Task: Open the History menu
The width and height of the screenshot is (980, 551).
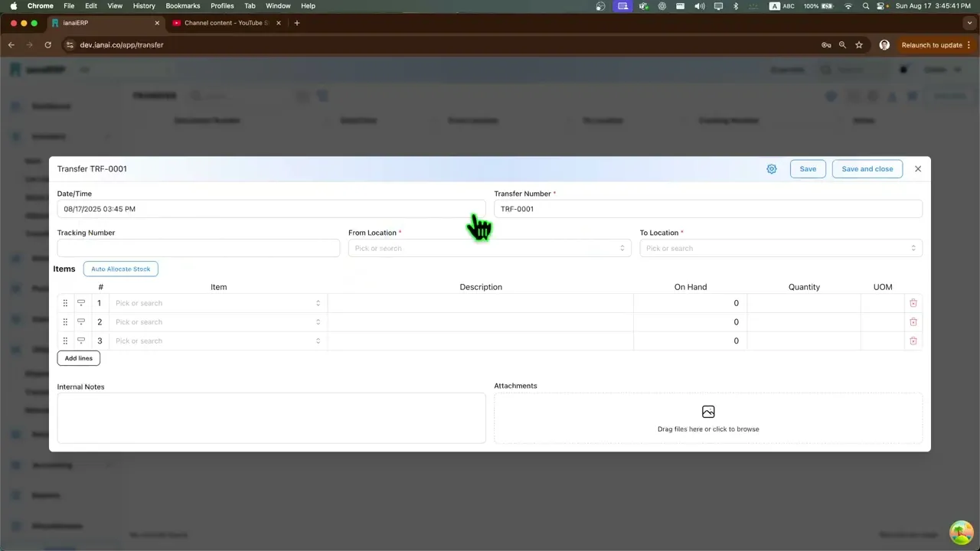Action: point(144,5)
